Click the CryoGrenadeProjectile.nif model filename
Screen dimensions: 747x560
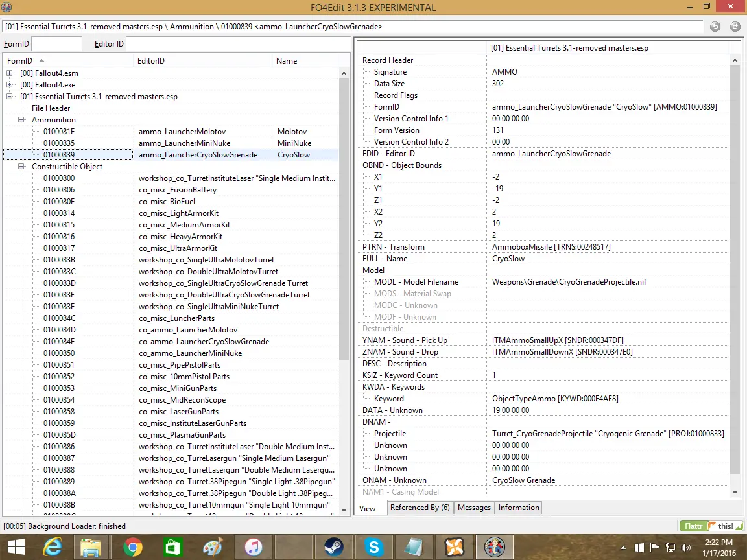[x=569, y=282]
